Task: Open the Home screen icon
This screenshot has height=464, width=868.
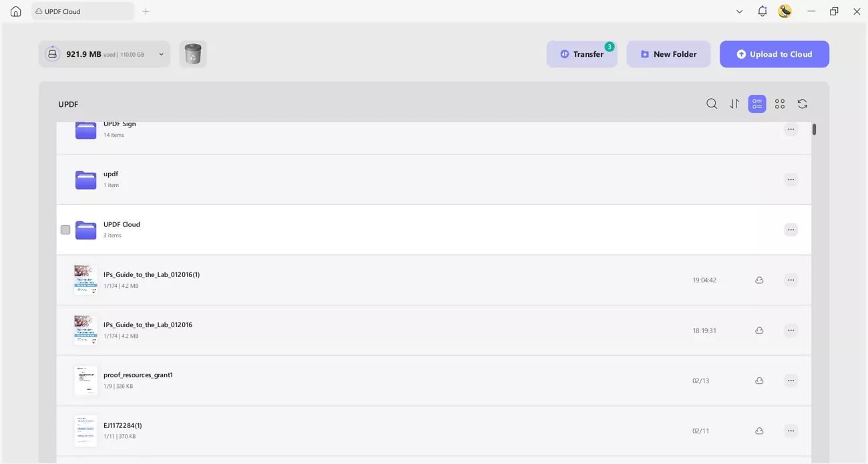Action: [15, 11]
